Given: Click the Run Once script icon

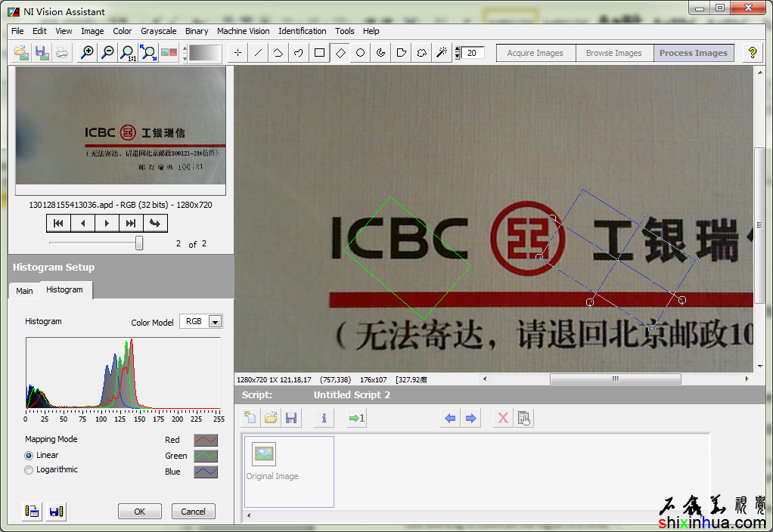Looking at the screenshot, I should click(356, 418).
